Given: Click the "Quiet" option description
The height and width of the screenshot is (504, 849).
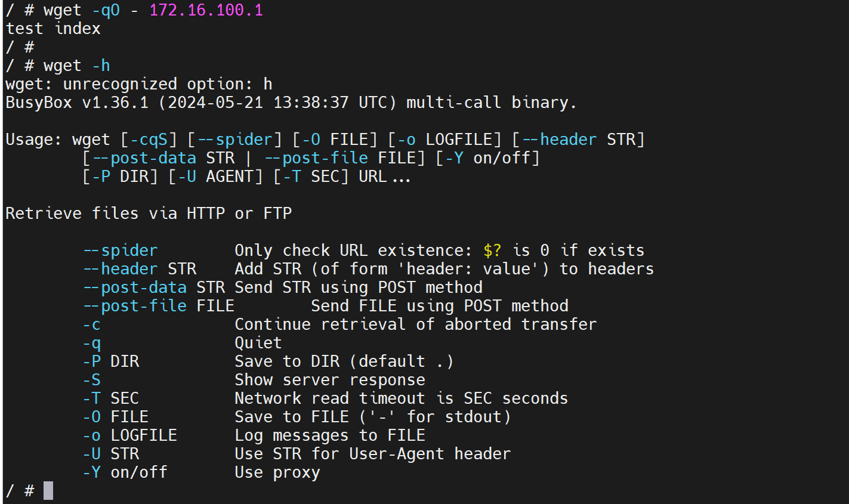Looking at the screenshot, I should [x=258, y=343].
